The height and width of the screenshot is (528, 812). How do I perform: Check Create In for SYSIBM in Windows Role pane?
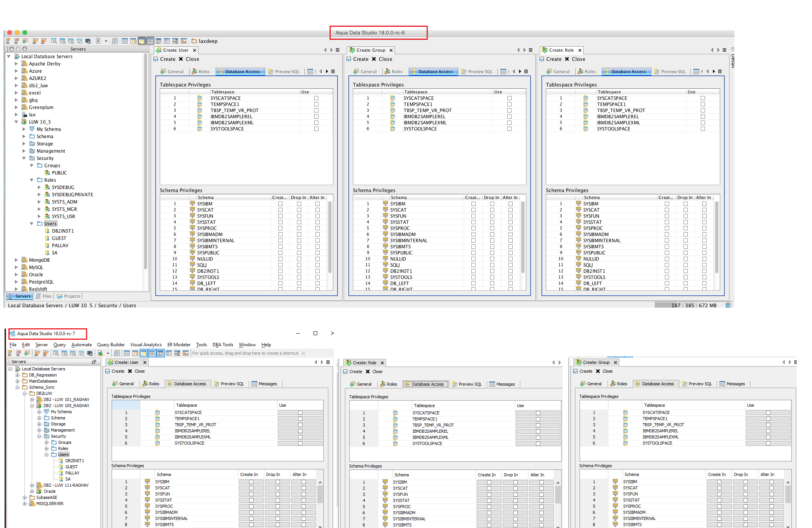(x=489, y=482)
